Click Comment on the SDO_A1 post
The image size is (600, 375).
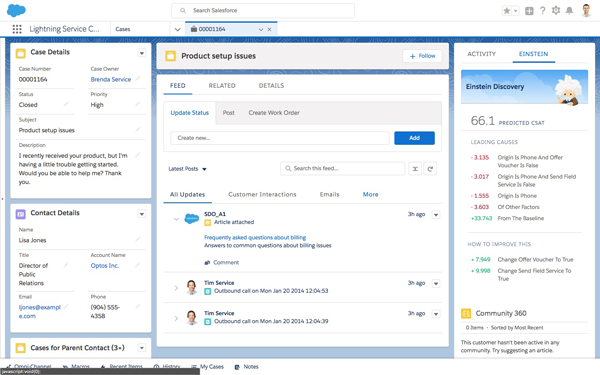(222, 262)
